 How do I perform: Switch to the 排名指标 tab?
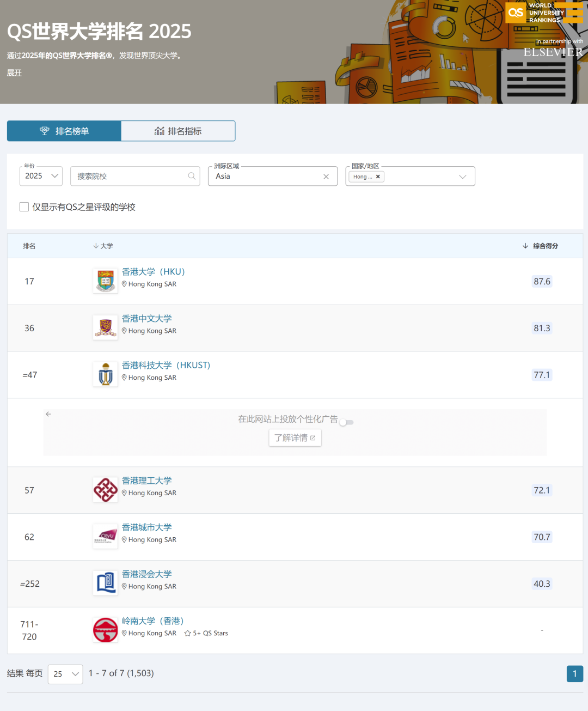(178, 131)
